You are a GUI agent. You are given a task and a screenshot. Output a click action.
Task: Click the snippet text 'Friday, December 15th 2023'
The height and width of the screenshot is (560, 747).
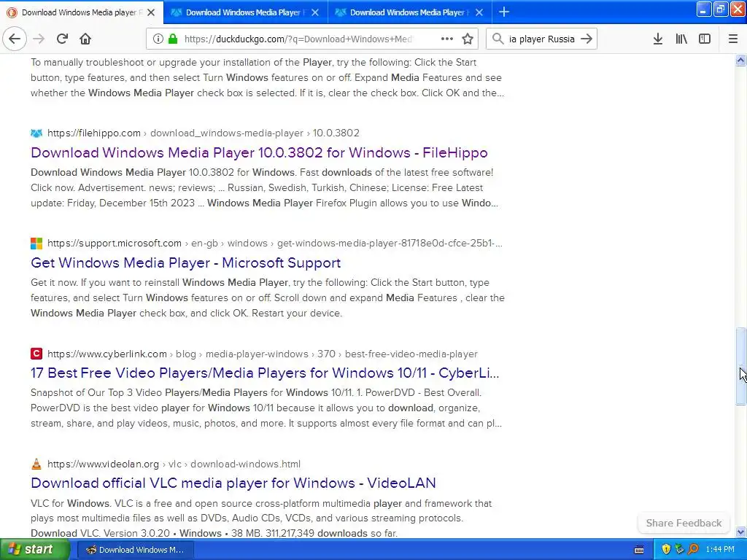click(x=131, y=203)
